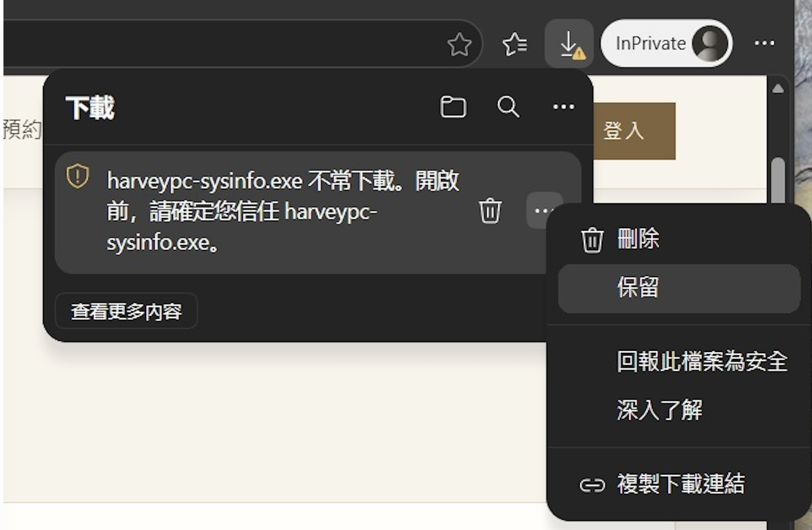The width and height of the screenshot is (812, 530).
Task: Select 深入了解 from the menu
Action: 679,410
